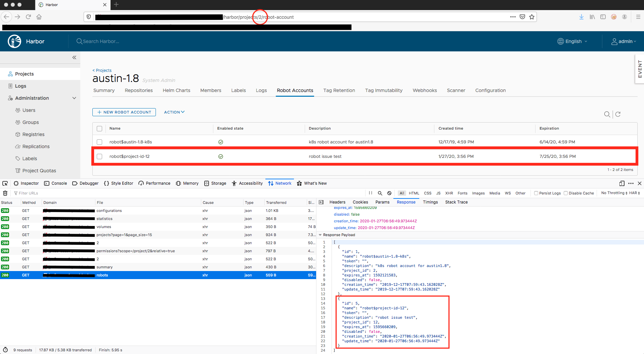
Task: Collapse the Administration section
Action: [x=74, y=98]
